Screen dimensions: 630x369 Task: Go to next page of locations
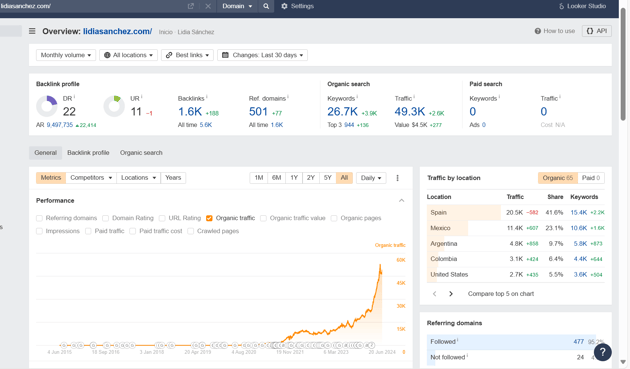(451, 294)
